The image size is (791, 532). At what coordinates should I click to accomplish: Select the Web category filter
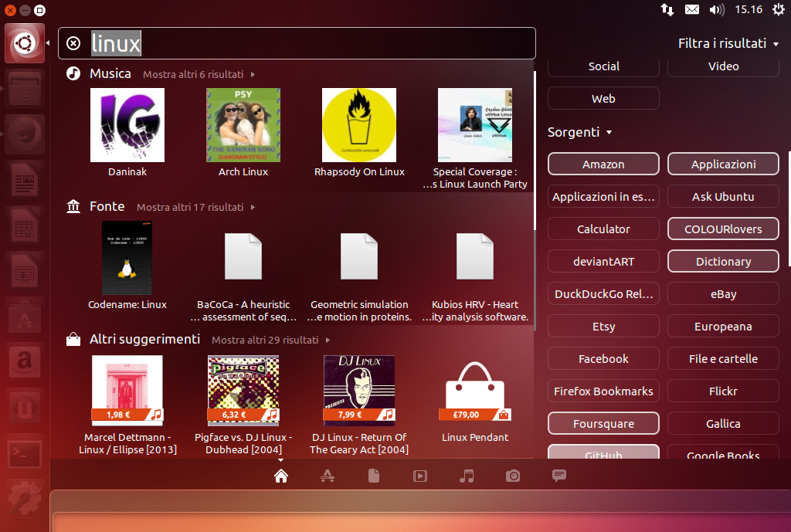point(603,98)
